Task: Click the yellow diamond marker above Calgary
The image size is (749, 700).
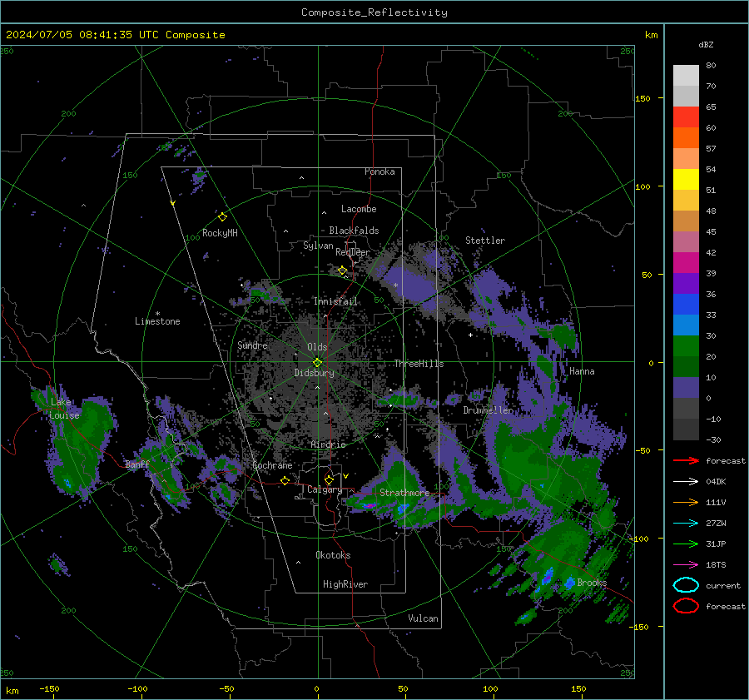Action: pos(329,479)
